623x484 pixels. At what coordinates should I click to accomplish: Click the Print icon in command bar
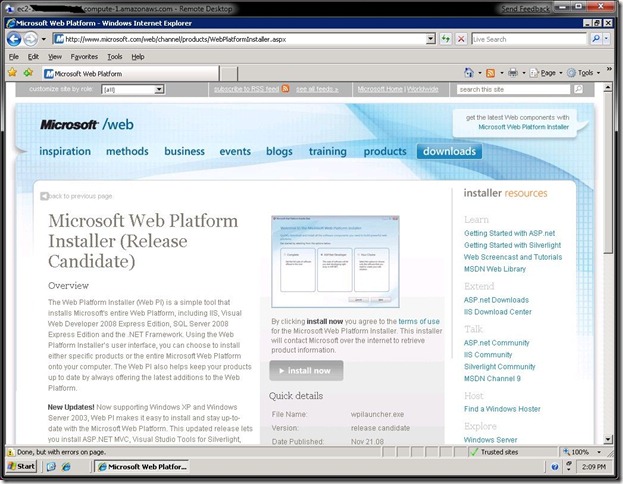pos(513,73)
